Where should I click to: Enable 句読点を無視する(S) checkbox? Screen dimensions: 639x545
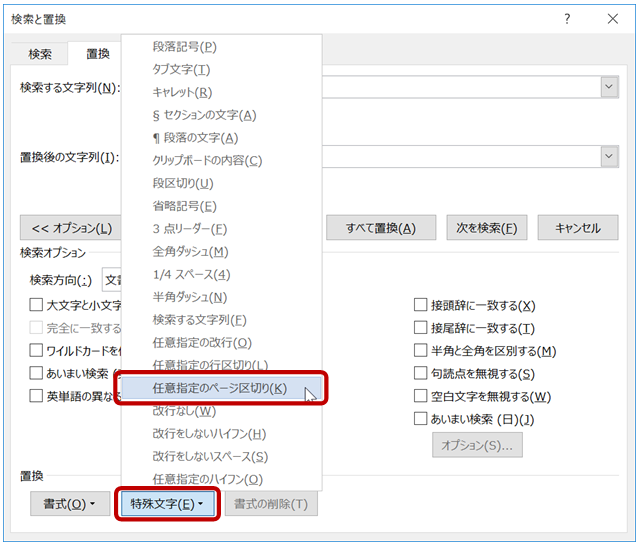click(421, 374)
